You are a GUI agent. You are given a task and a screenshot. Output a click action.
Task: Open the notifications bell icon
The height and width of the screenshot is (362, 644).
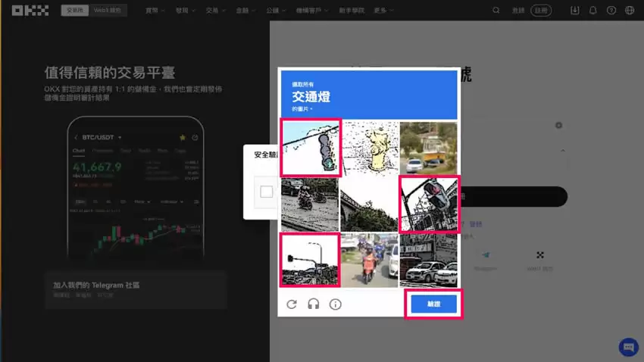pos(592,11)
